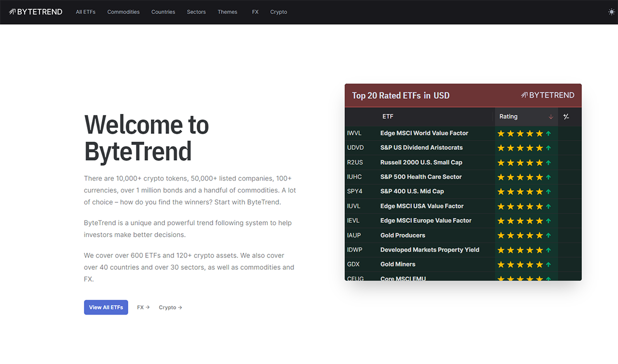This screenshot has width=618, height=364.
Task: Go to the Crypto nav item
Action: pyautogui.click(x=279, y=12)
